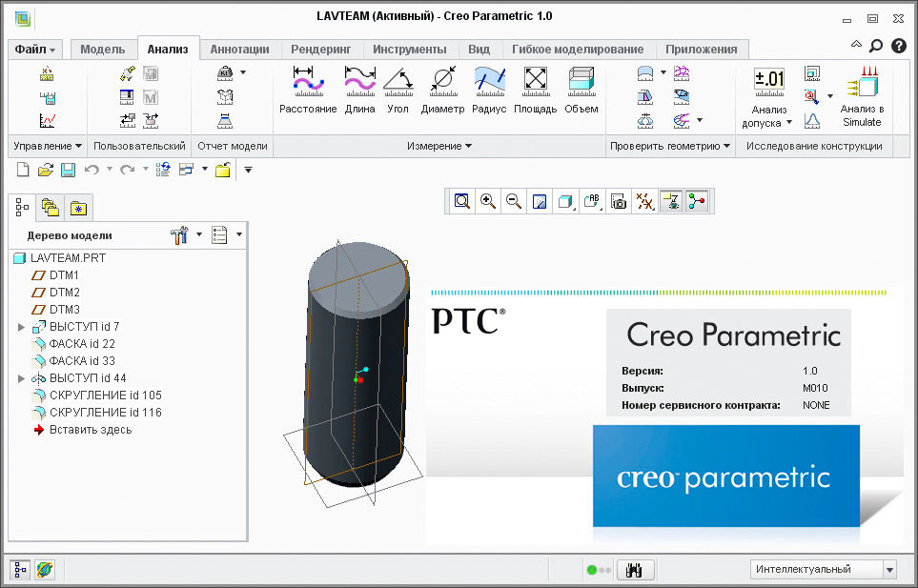Click the binoculars search icon in status bar
The image size is (918, 588).
click(x=634, y=569)
